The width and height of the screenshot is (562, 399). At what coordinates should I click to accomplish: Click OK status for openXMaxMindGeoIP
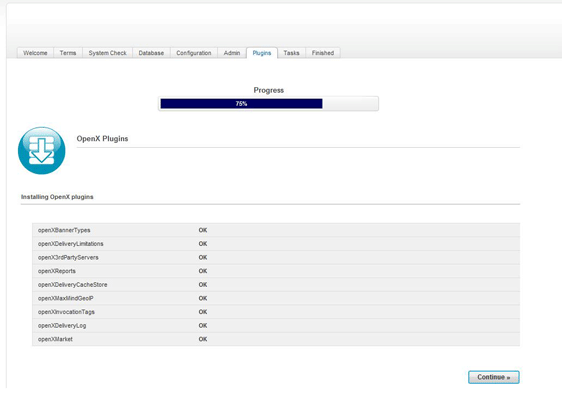[203, 298]
